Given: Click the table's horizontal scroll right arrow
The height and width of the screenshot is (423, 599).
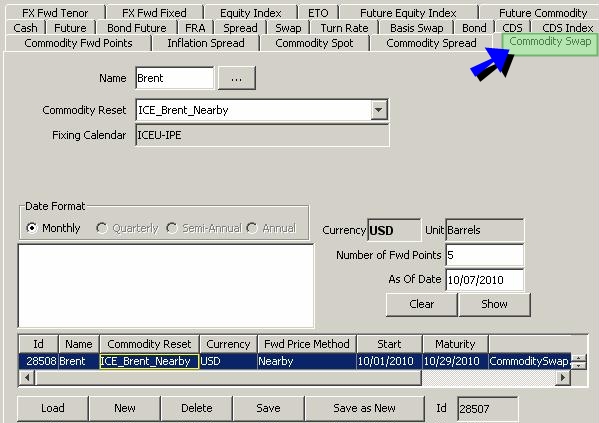Looking at the screenshot, I should [563, 378].
